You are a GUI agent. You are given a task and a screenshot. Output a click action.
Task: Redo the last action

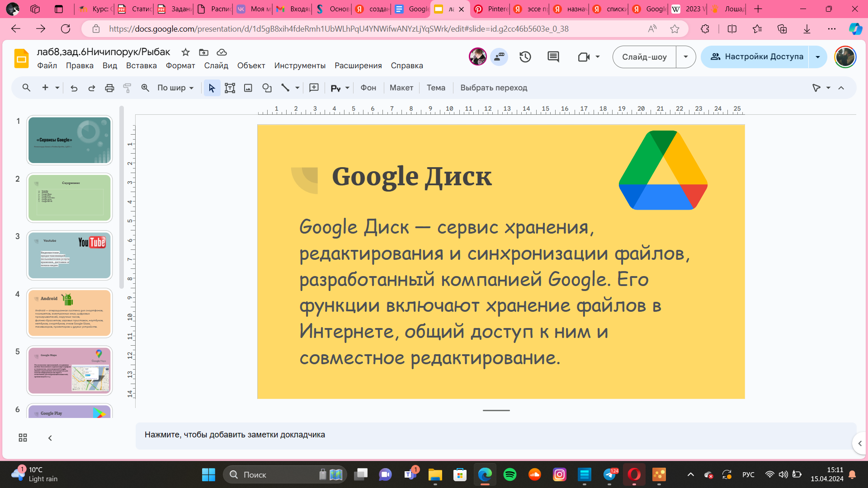(91, 88)
